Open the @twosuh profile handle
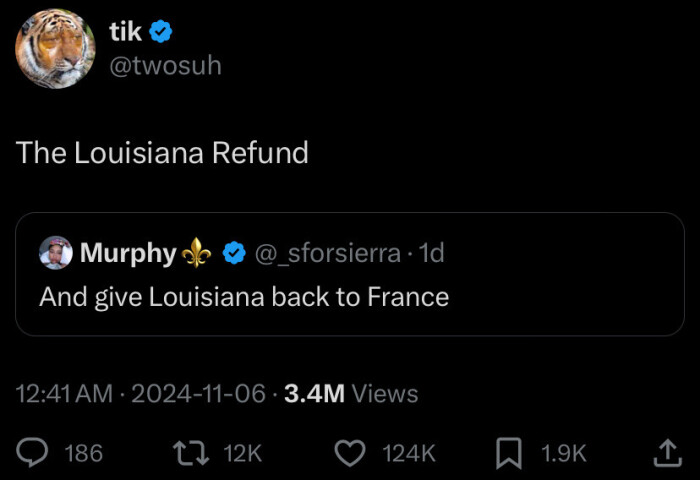Screen dimensions: 700x480 pyautogui.click(x=164, y=66)
